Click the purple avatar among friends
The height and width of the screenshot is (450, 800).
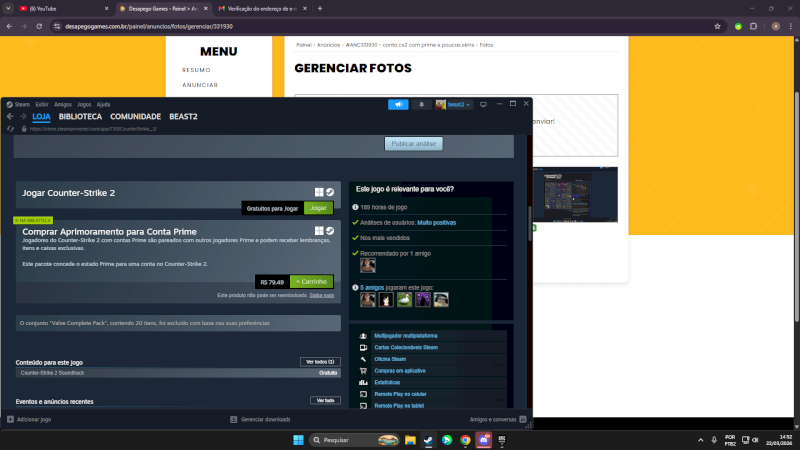tap(422, 299)
